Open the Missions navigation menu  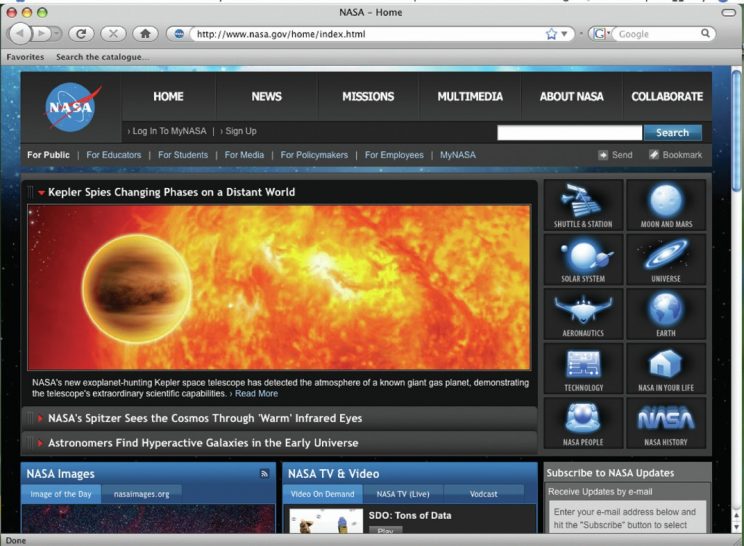pyautogui.click(x=368, y=97)
